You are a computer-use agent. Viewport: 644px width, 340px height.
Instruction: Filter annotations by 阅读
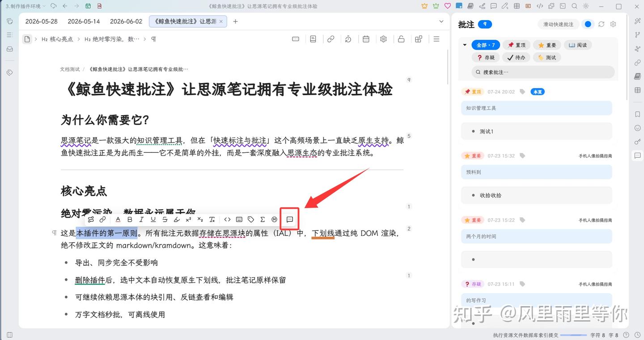coord(578,45)
